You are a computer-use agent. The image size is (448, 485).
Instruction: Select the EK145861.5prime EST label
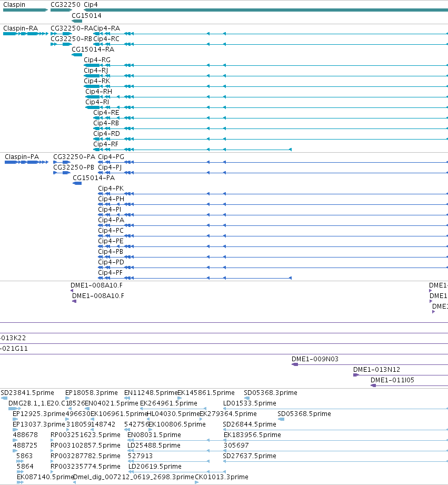[x=206, y=392]
